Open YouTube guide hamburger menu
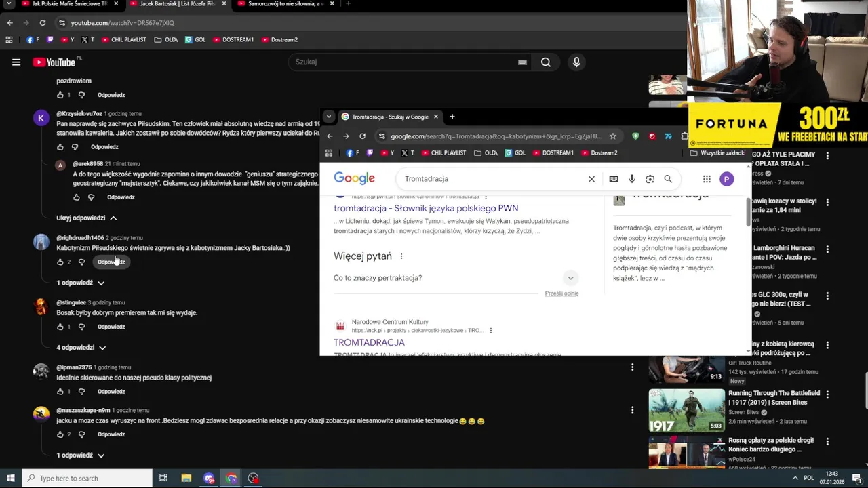Image resolution: width=868 pixels, height=488 pixels. point(16,62)
